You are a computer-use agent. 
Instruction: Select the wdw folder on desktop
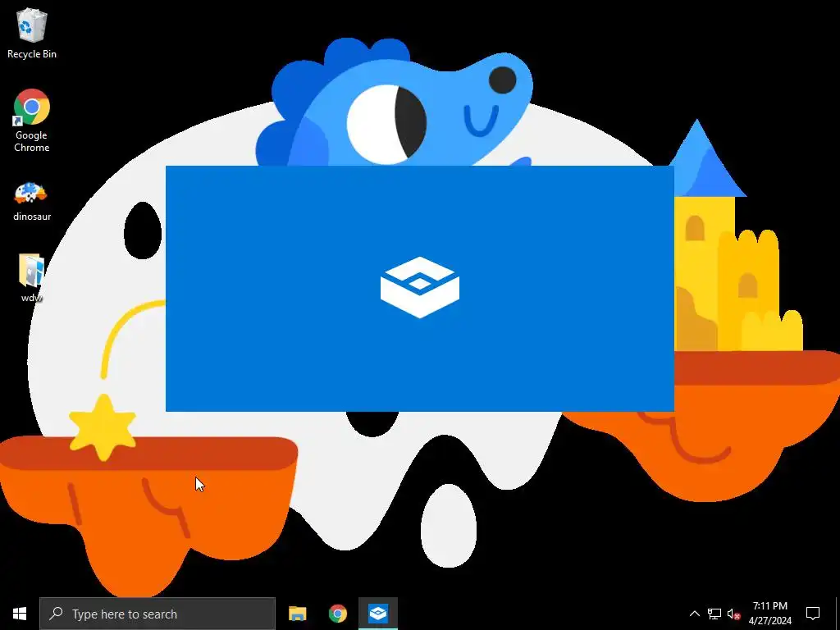pyautogui.click(x=32, y=279)
